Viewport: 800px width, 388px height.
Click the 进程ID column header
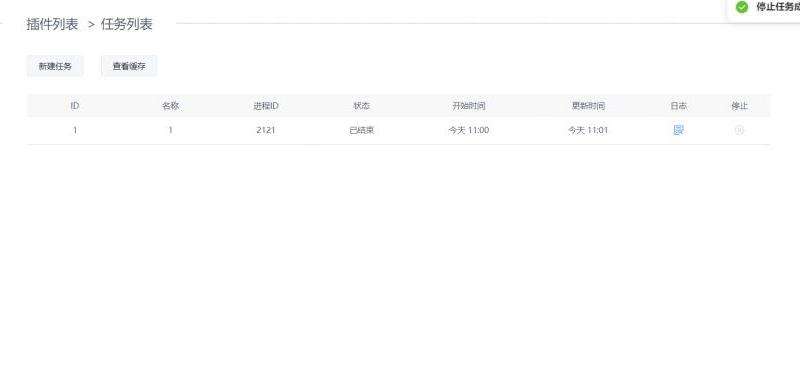[266, 106]
